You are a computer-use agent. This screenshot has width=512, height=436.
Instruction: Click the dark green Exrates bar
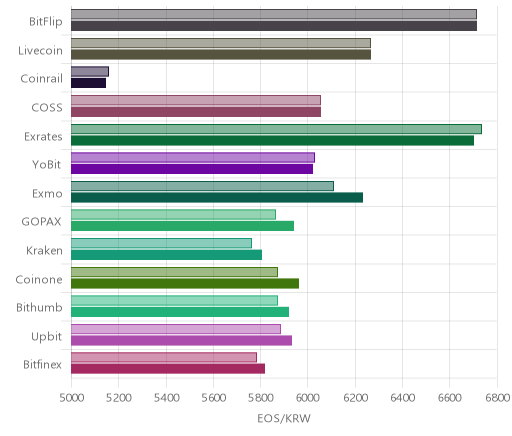point(272,141)
